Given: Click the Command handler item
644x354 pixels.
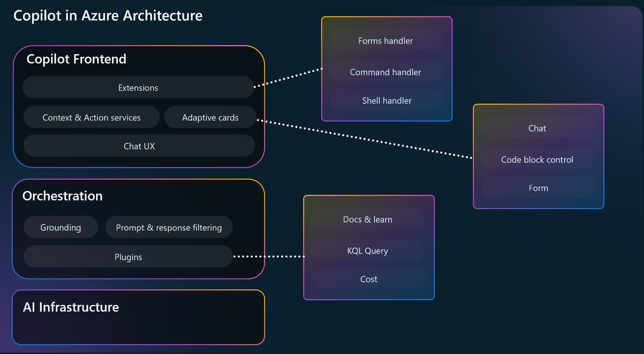Looking at the screenshot, I should click(385, 72).
